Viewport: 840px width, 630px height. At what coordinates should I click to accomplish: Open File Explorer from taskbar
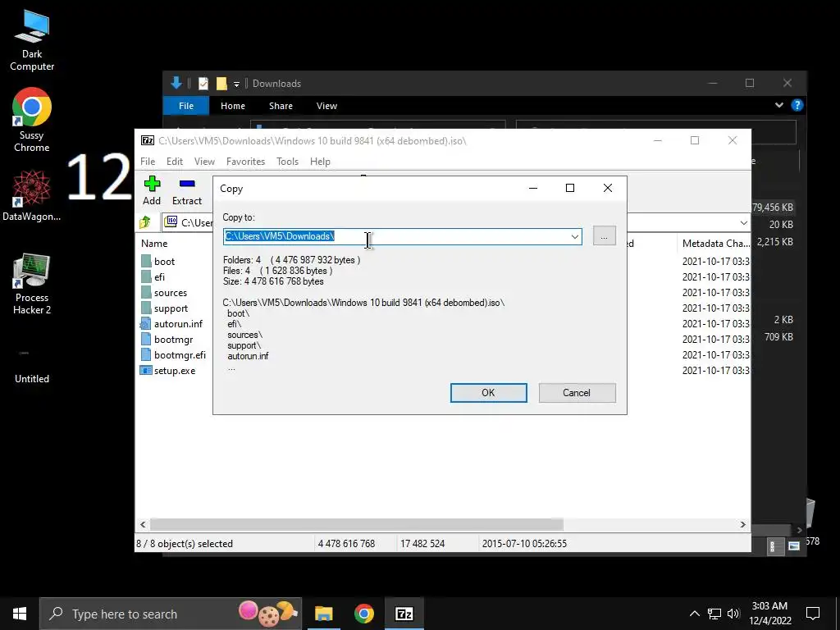323,614
